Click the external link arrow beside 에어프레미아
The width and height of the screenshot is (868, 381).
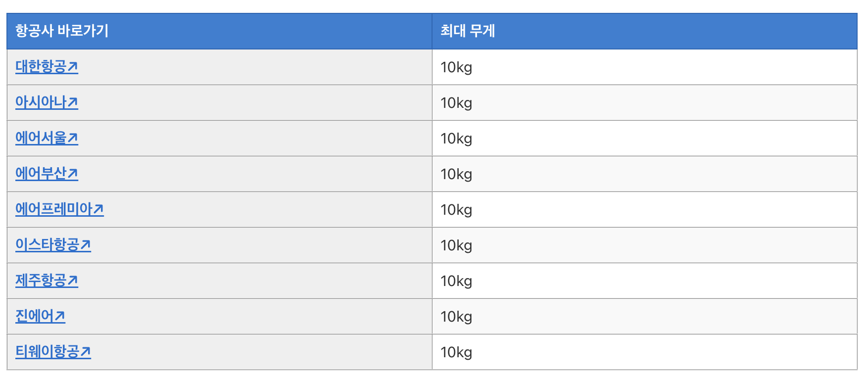click(x=99, y=208)
